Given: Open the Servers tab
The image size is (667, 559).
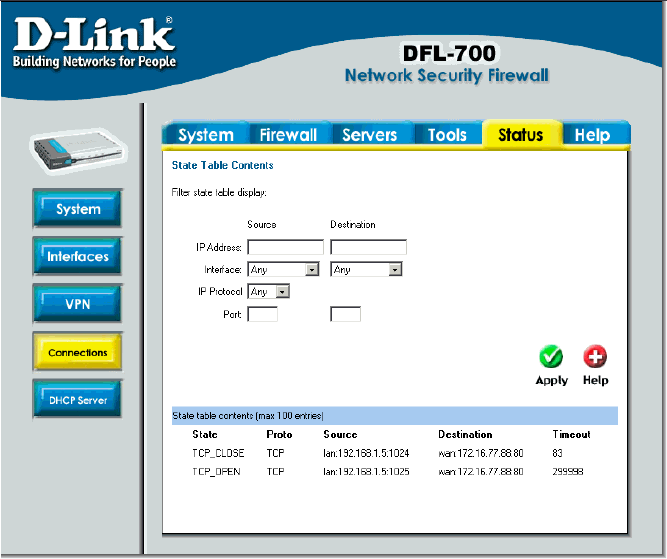Looking at the screenshot, I should [x=369, y=135].
